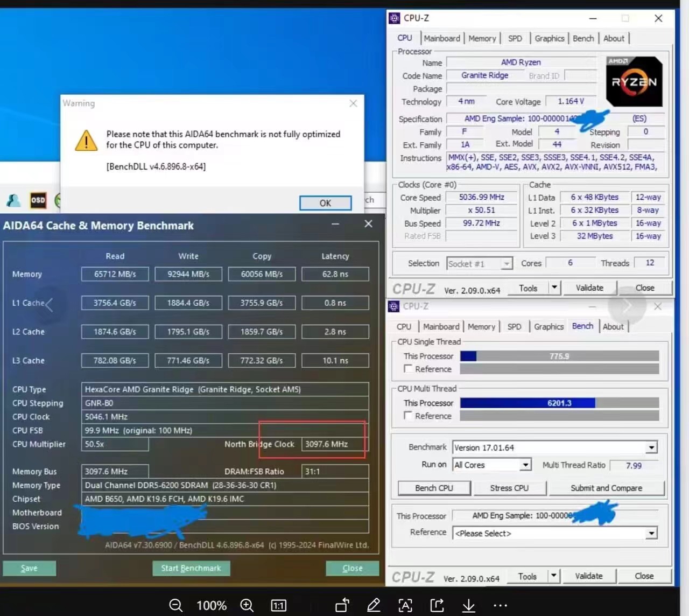Click the OCR text recognition icon

click(x=405, y=605)
